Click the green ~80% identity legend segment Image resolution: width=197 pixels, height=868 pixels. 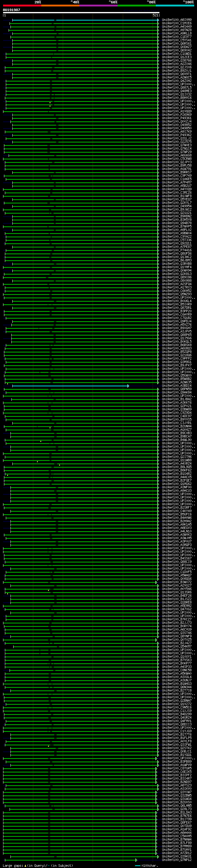pyautogui.click(x=137, y=6)
